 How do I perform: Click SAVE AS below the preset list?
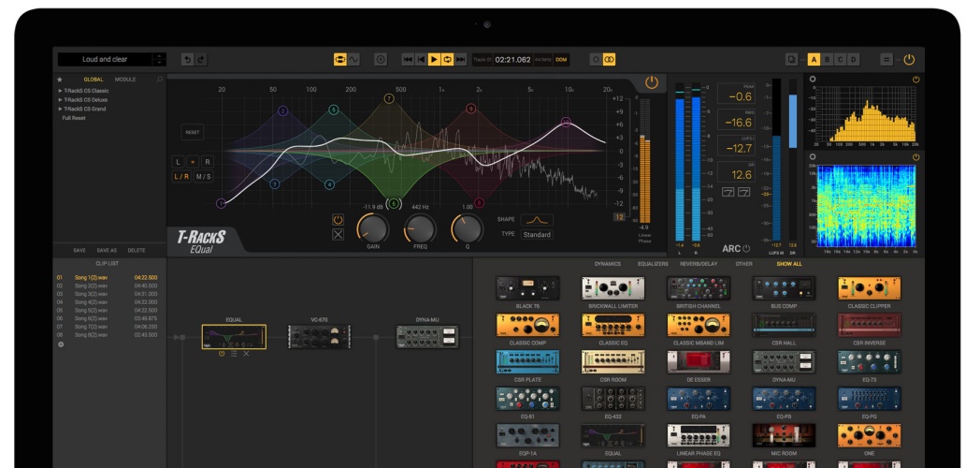click(x=108, y=250)
